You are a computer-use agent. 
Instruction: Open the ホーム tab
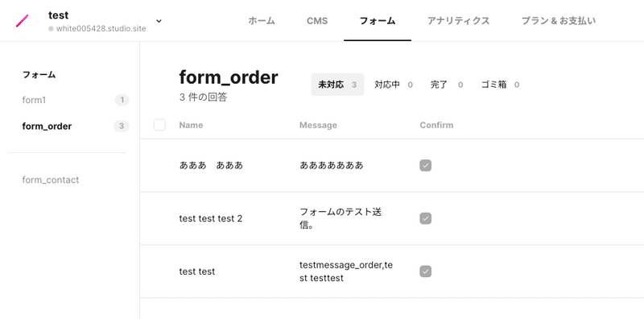[x=261, y=21]
